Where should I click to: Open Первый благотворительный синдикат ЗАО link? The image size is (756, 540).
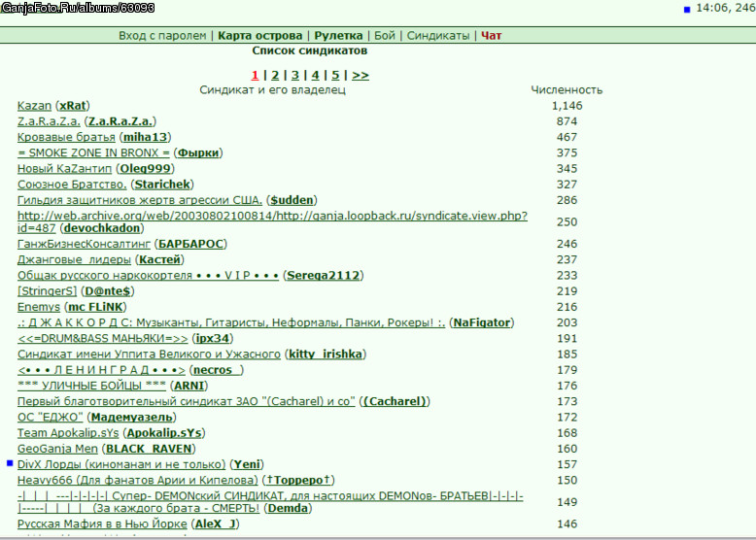[187, 402]
